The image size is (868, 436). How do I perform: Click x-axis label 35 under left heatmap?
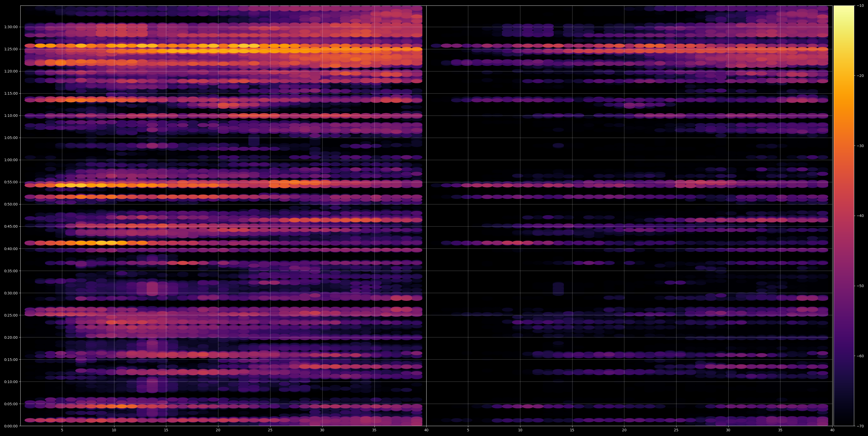[x=374, y=430]
